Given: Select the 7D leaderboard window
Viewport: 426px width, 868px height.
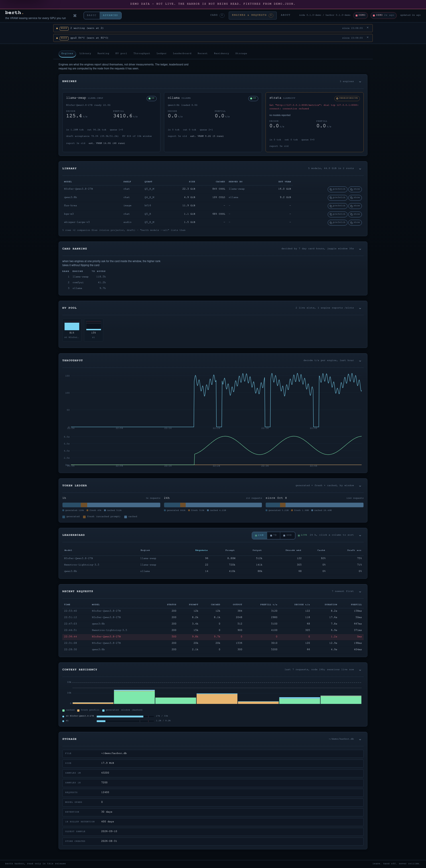Looking at the screenshot, I should [x=273, y=535].
